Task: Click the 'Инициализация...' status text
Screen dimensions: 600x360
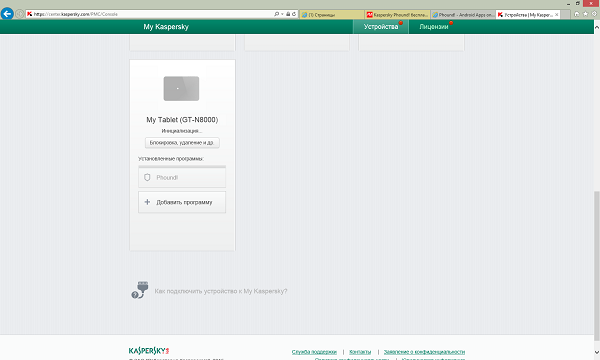Action: tap(182, 131)
